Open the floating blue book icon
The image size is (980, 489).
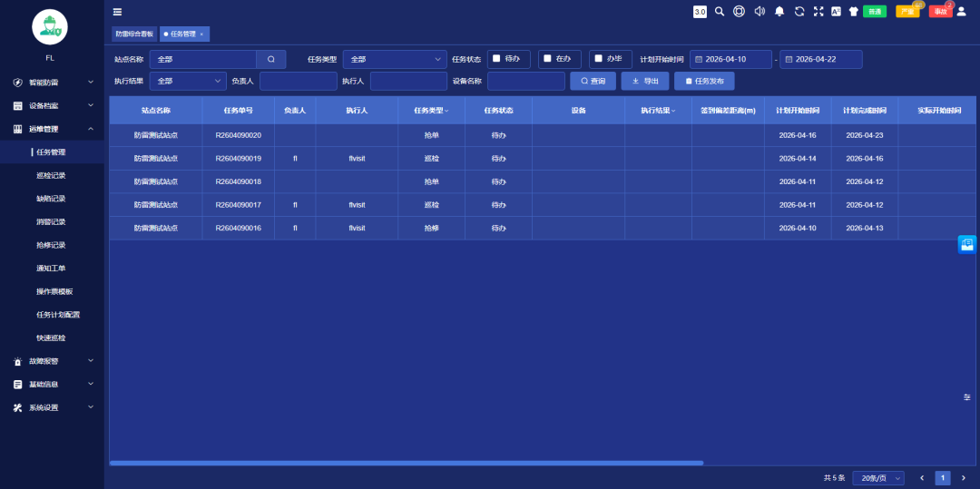coord(967,245)
